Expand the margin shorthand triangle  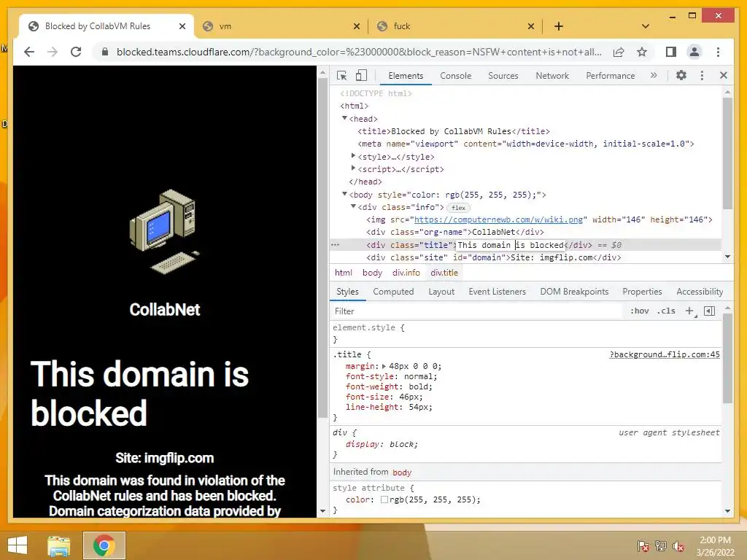click(x=384, y=366)
